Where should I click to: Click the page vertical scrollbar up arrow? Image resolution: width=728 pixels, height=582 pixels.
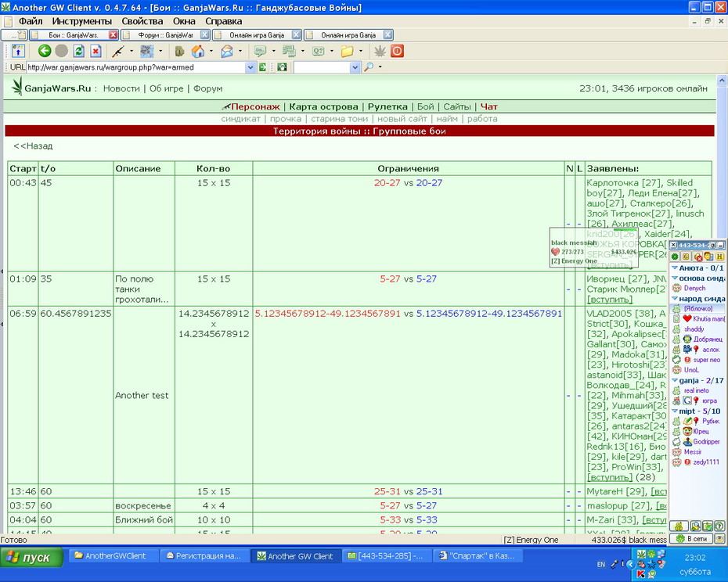click(x=722, y=81)
